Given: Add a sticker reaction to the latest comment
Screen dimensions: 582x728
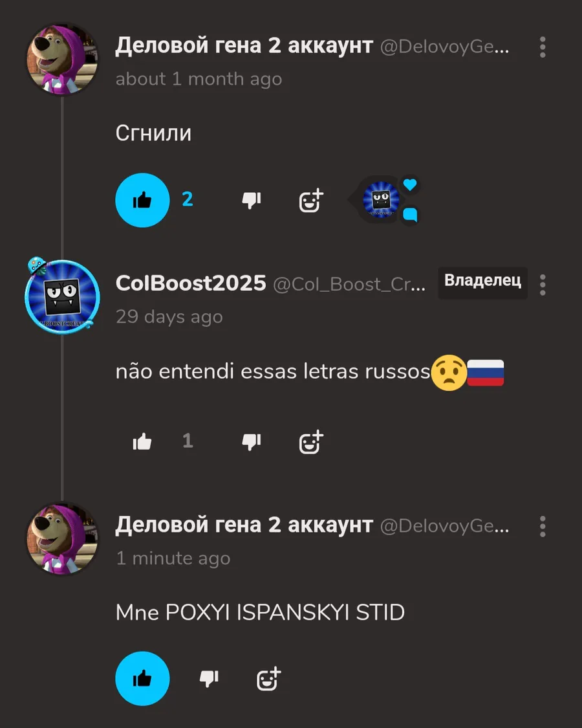Looking at the screenshot, I should pos(269,679).
